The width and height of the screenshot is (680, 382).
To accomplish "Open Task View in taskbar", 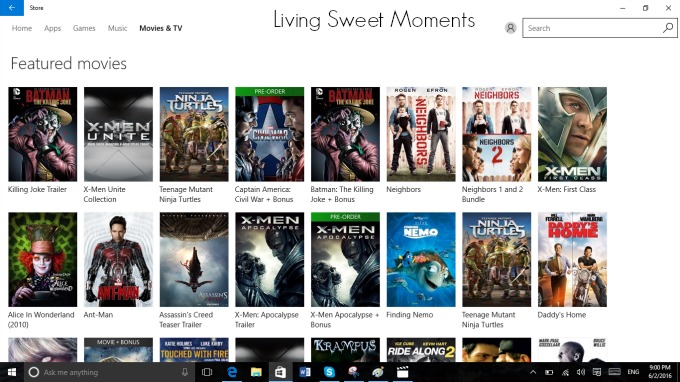I will [207, 372].
